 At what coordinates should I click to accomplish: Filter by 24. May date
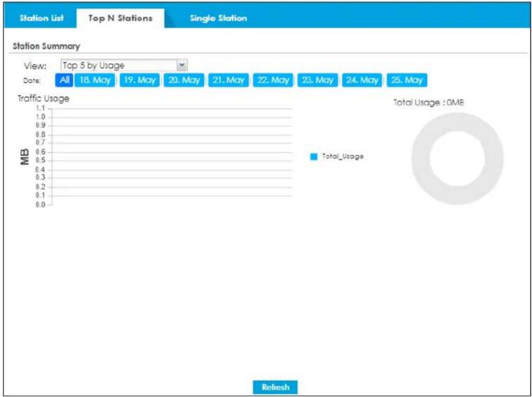(362, 80)
